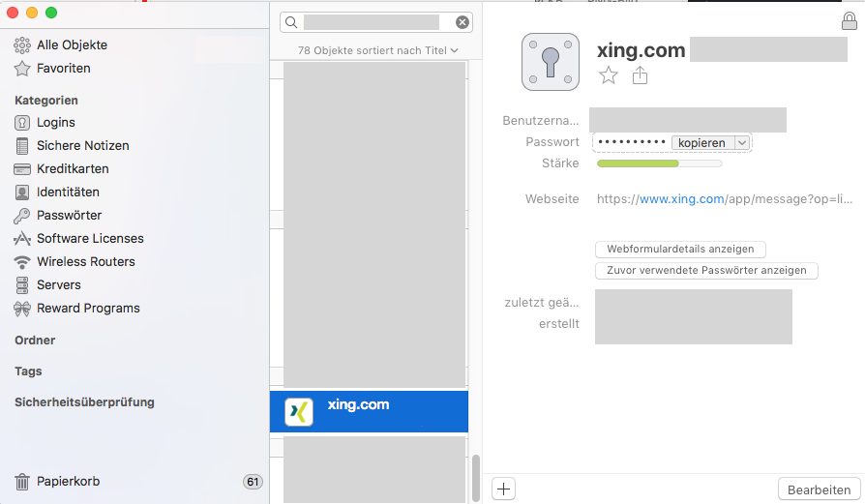The image size is (865, 504).
Task: Click the lock icon to lock vault
Action: [850, 21]
